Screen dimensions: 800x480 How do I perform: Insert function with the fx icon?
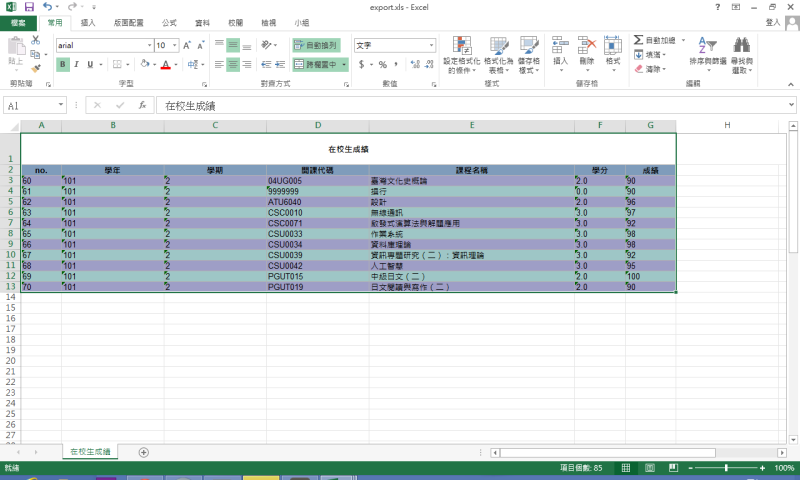(142, 105)
